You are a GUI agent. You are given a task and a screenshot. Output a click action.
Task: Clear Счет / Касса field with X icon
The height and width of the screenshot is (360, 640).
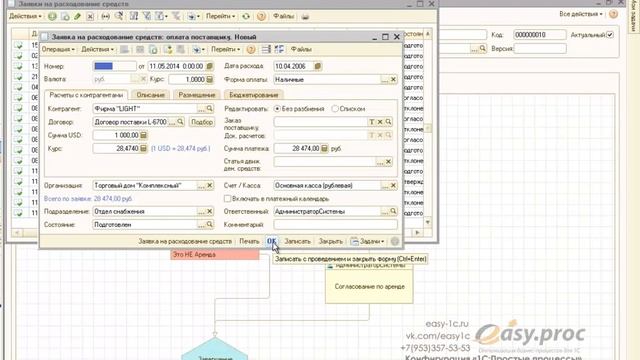[x=393, y=185]
